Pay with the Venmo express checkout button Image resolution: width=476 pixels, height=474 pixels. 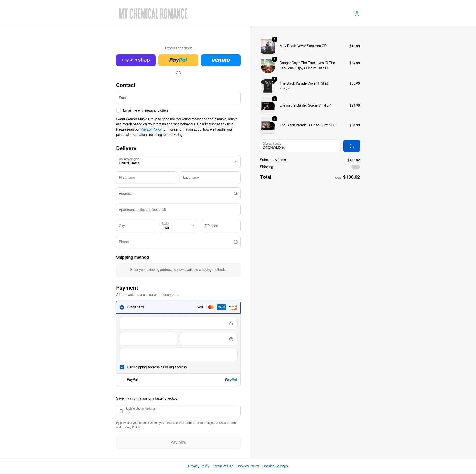click(x=220, y=60)
